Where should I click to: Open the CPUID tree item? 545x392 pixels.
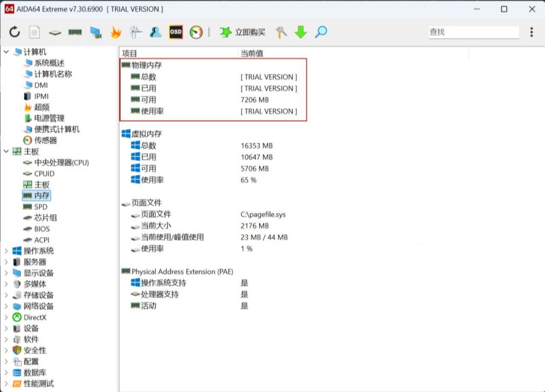tap(44, 174)
